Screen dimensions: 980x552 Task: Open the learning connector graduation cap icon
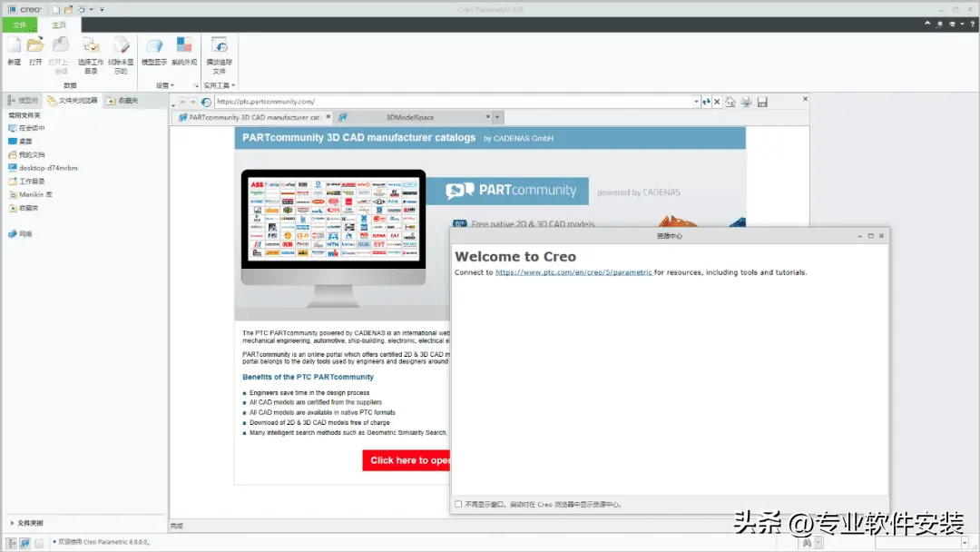[x=953, y=24]
